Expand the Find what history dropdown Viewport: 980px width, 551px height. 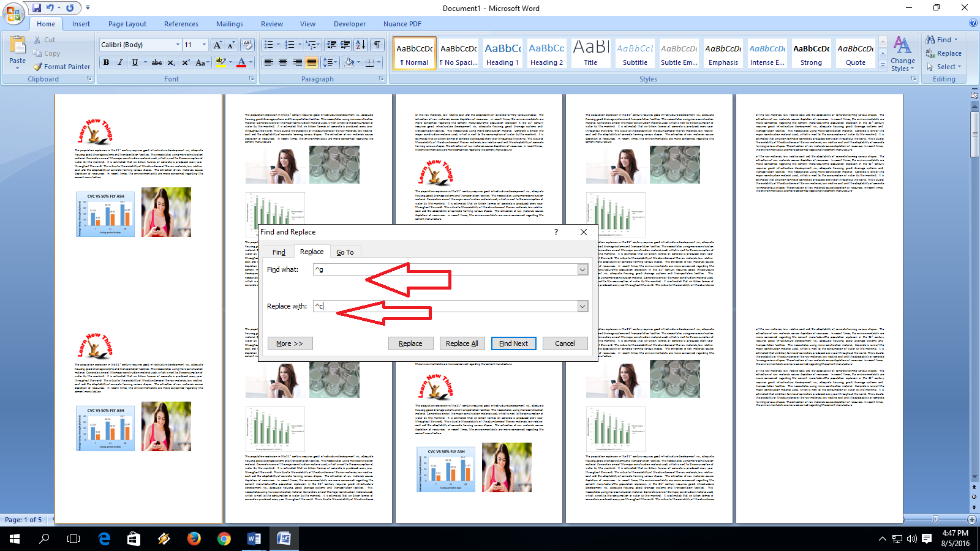pyautogui.click(x=582, y=269)
